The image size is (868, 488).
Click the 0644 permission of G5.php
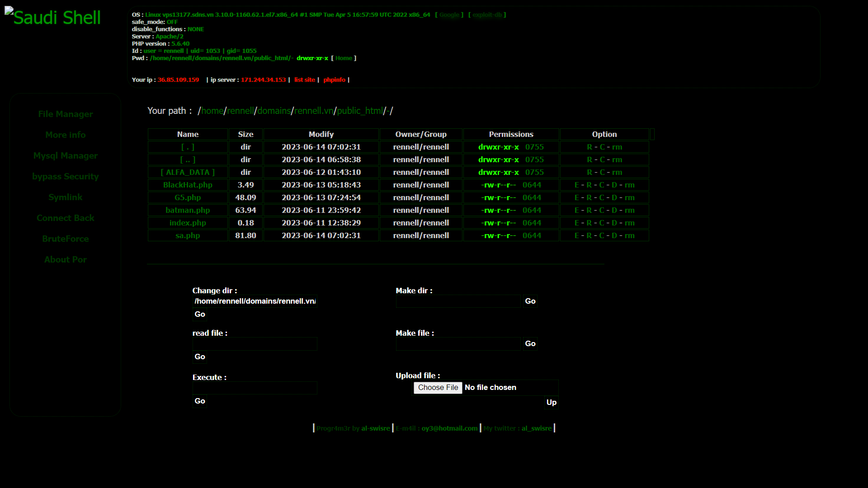coord(532,198)
